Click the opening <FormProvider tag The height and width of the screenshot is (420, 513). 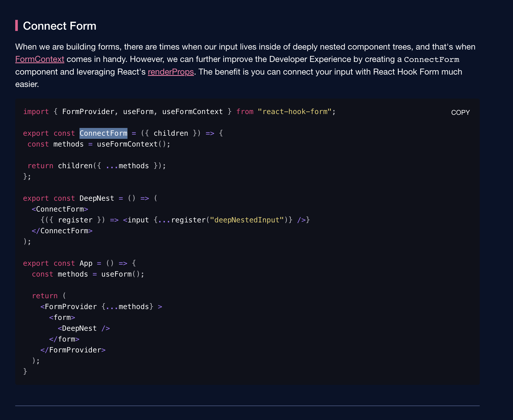click(68, 307)
